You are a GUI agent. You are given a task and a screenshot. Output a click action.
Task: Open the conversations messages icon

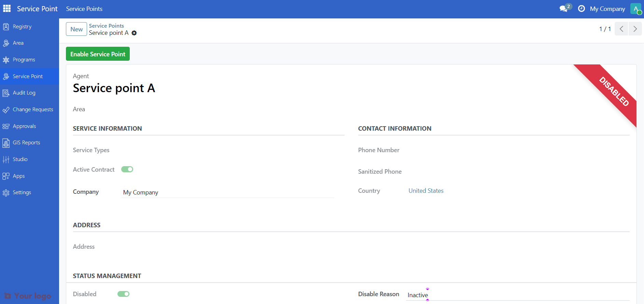pyautogui.click(x=564, y=9)
